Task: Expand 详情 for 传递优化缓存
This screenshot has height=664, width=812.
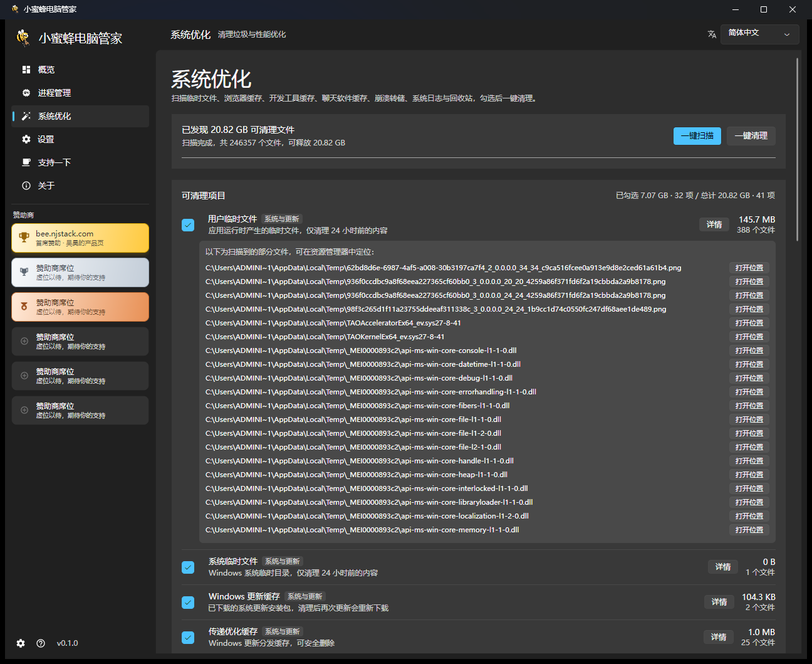Action: 719,637
